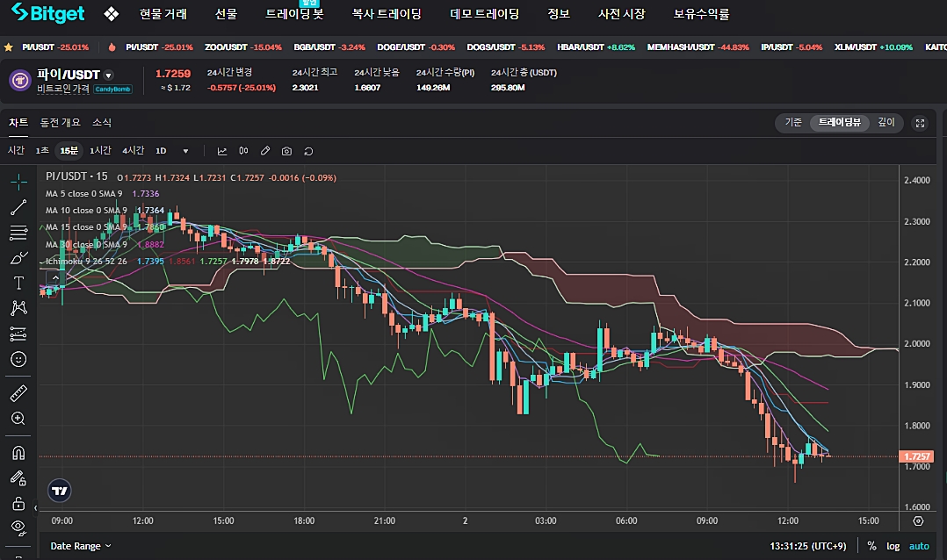The height and width of the screenshot is (560, 947).
Task: Open the 정보 menu
Action: 559,13
